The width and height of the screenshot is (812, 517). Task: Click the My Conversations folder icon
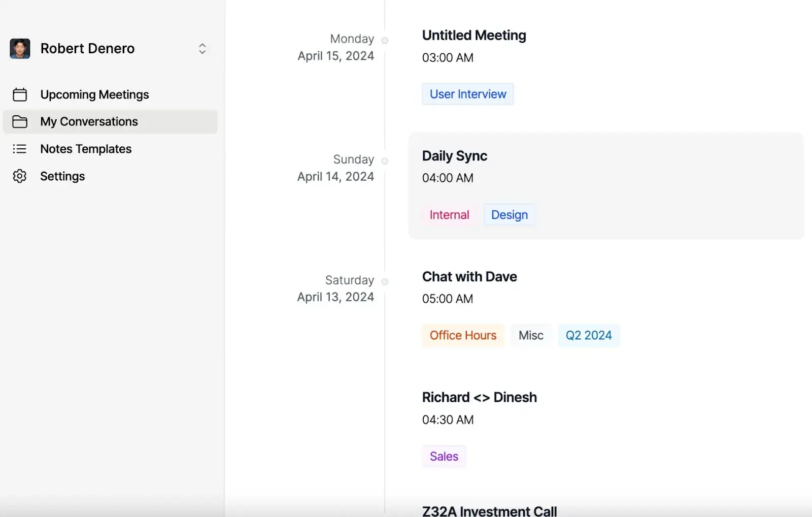coord(20,121)
